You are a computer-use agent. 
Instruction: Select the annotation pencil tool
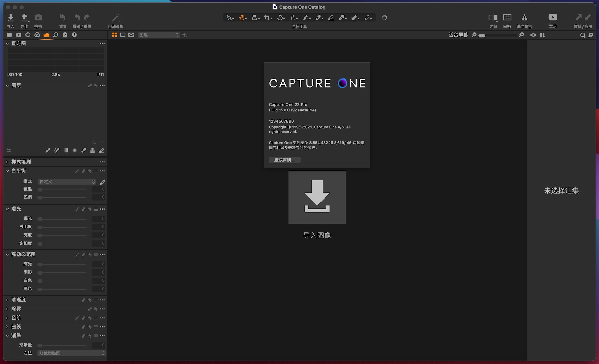(x=368, y=18)
